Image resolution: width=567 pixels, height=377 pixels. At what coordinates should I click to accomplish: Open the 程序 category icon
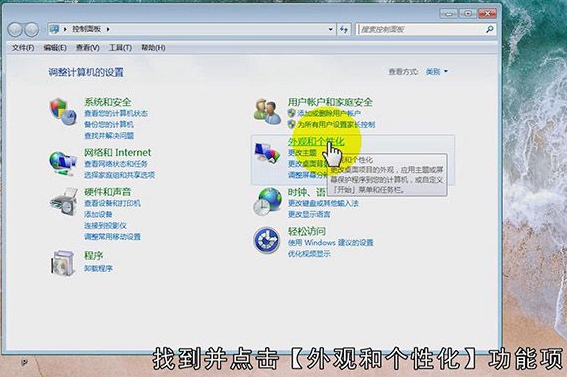pyautogui.click(x=62, y=263)
